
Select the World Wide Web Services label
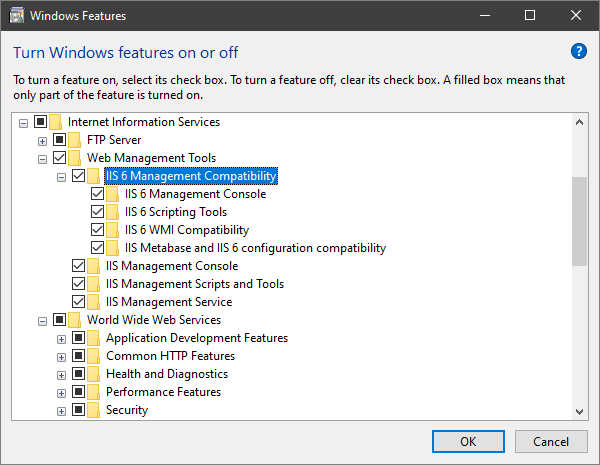click(x=154, y=320)
